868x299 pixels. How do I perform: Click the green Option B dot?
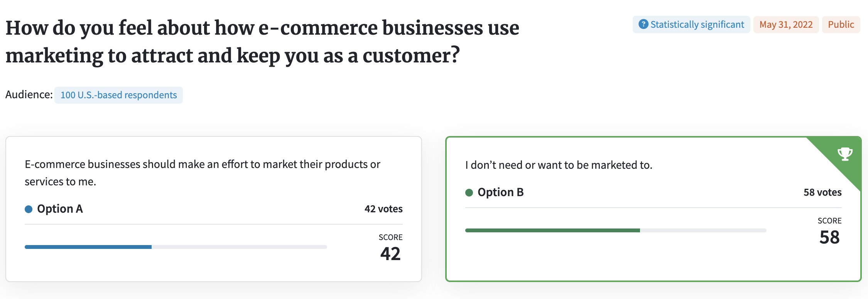[469, 193]
